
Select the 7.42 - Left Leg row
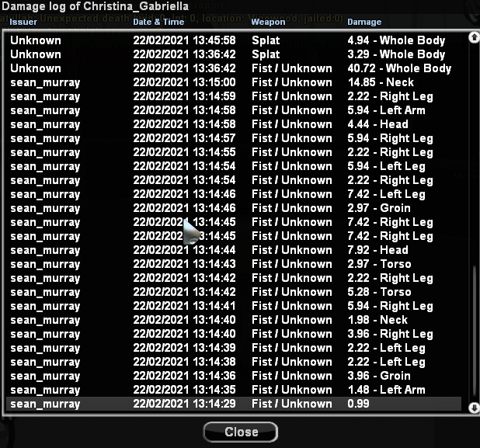[x=234, y=194]
